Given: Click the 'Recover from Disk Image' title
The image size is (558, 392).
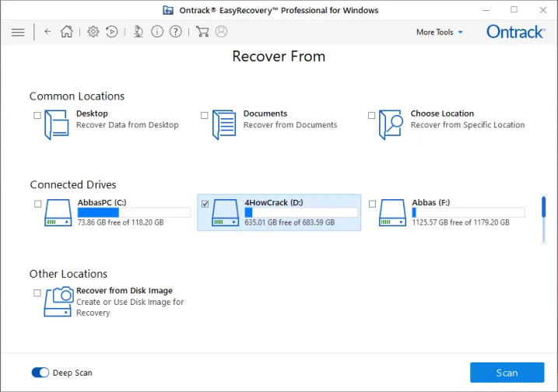Looking at the screenshot, I should click(125, 291).
